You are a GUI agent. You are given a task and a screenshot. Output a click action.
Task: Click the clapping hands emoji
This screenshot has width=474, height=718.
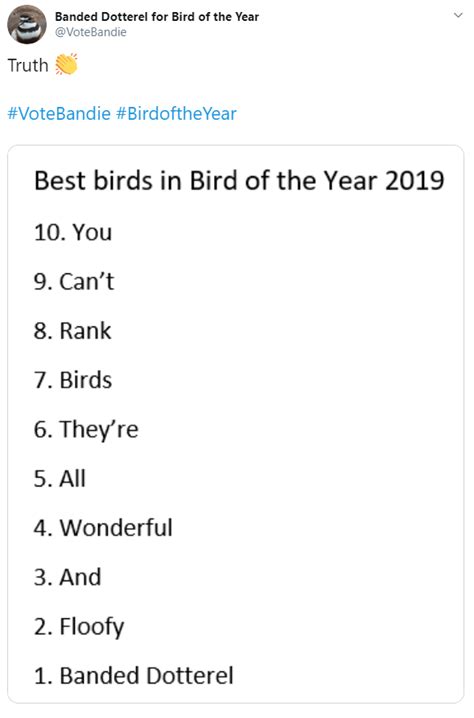(x=66, y=64)
